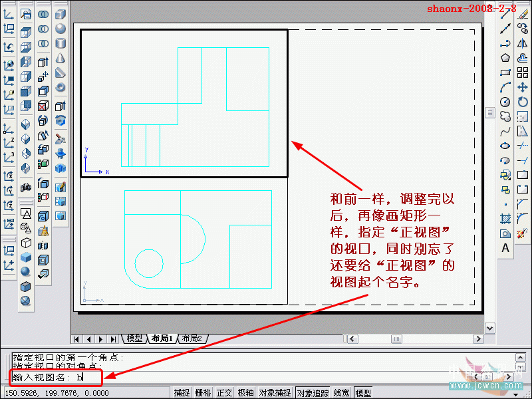Switch to the 布局1 tab
This screenshot has width=532, height=399.
coord(162,338)
